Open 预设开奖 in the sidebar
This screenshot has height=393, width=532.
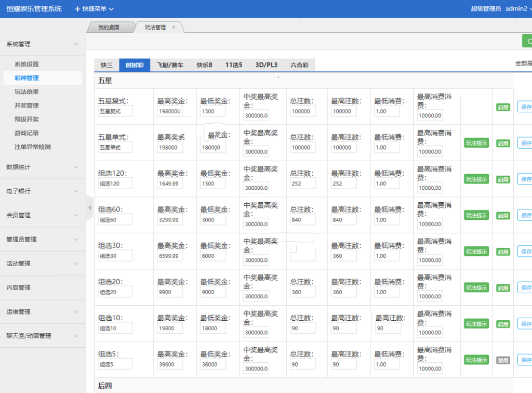[26, 119]
